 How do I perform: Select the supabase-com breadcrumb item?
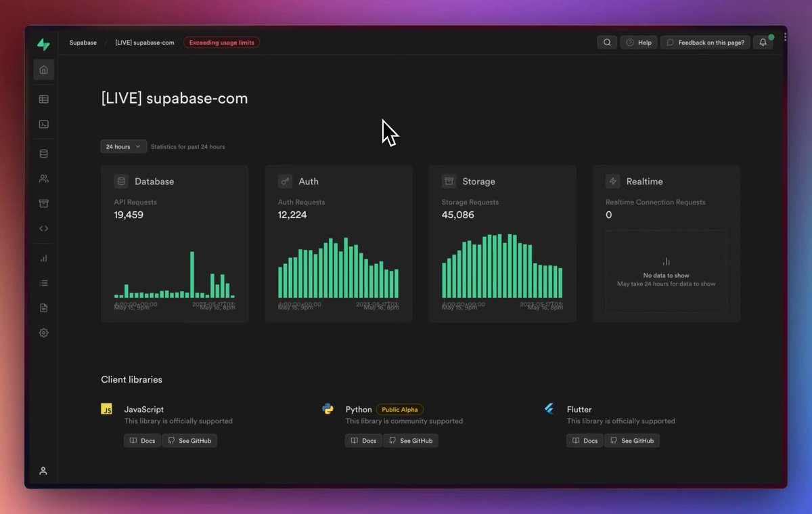144,42
